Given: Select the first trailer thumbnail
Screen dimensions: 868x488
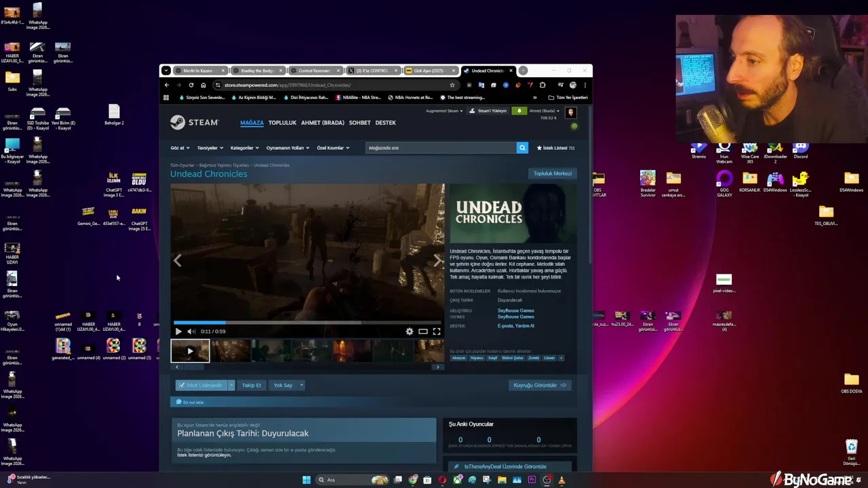Looking at the screenshot, I should [190, 351].
